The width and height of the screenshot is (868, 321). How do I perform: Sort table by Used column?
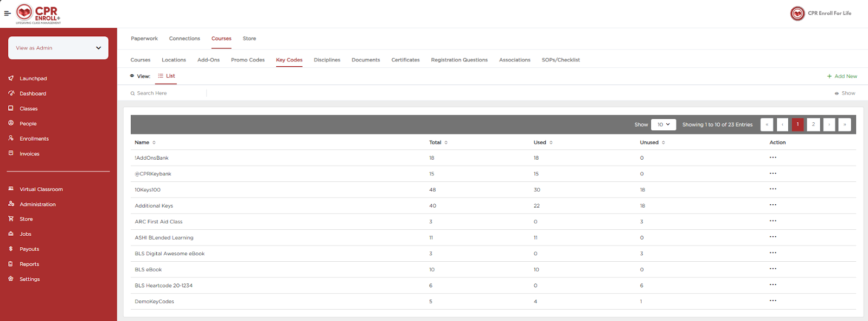[x=543, y=142]
